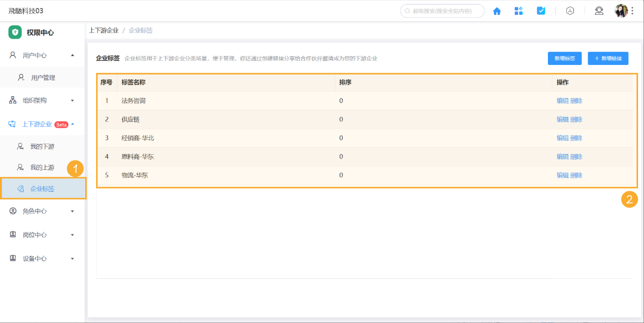Click 删除 for the 物流-华东 tag
This screenshot has width=644, height=323.
[x=577, y=175]
